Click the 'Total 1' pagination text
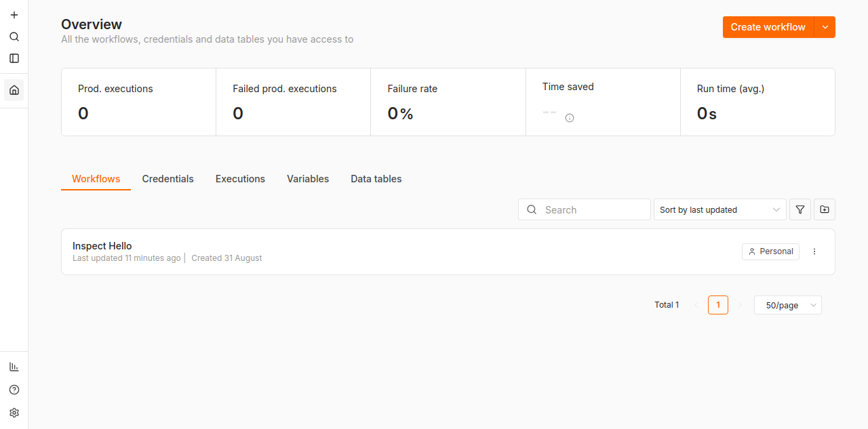The height and width of the screenshot is (429, 868). [x=667, y=305]
